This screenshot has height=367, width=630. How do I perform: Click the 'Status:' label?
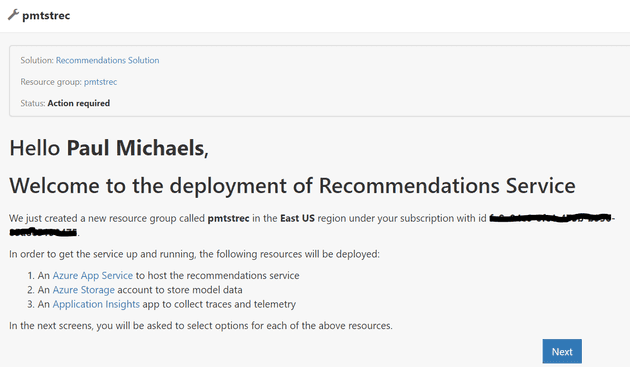[x=33, y=103]
